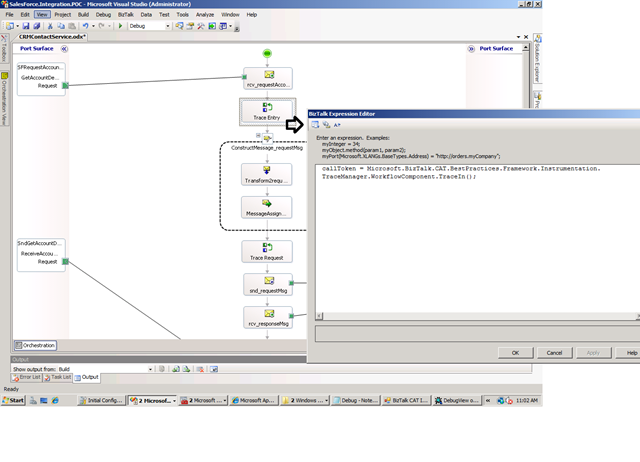Expand the right Port Surface chevron

[471, 49]
